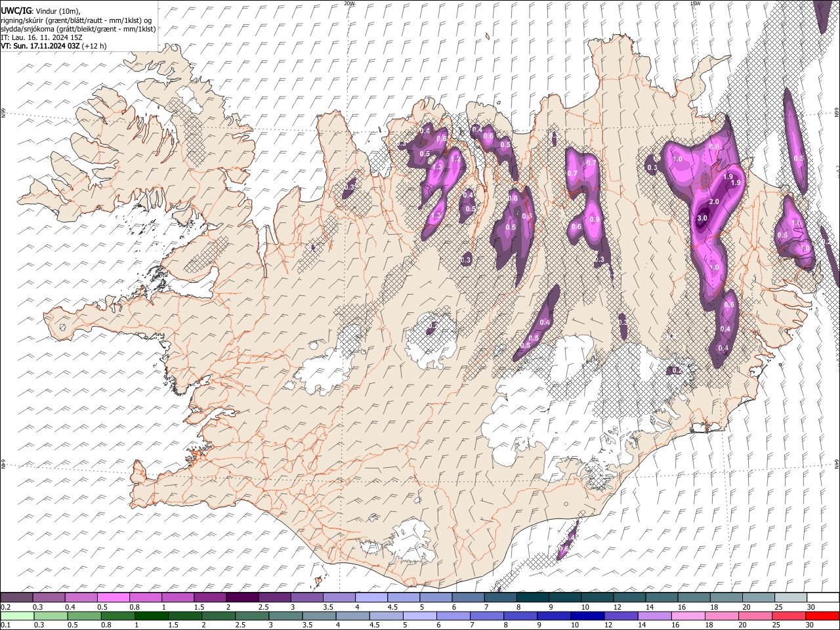Pick the lower legend swatch starting at 4
840x630 pixels.
coord(352,616)
